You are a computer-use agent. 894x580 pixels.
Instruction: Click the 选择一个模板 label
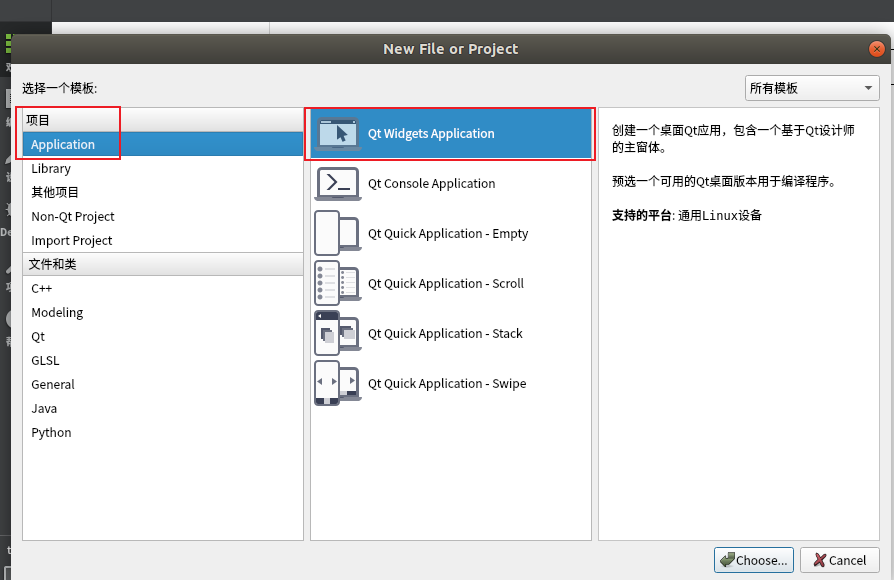(60, 88)
